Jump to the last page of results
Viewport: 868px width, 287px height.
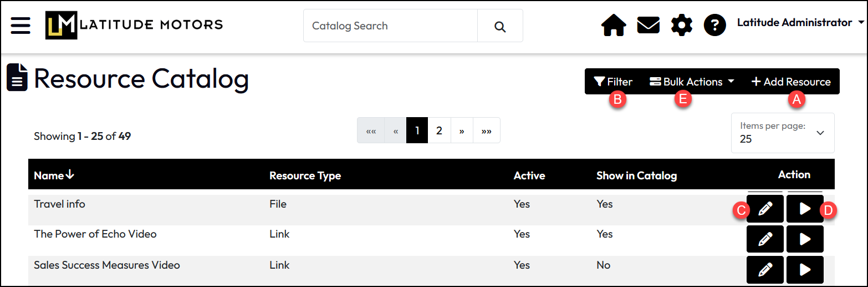pos(486,130)
